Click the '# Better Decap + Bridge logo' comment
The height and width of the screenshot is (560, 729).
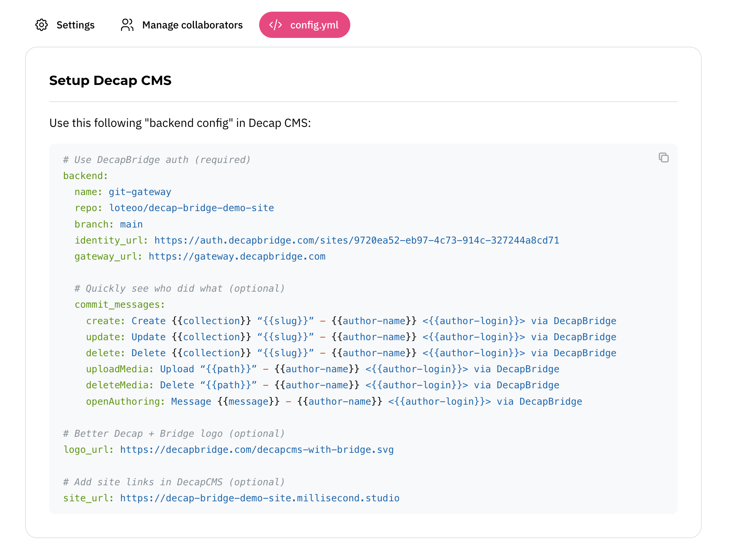pos(174,433)
